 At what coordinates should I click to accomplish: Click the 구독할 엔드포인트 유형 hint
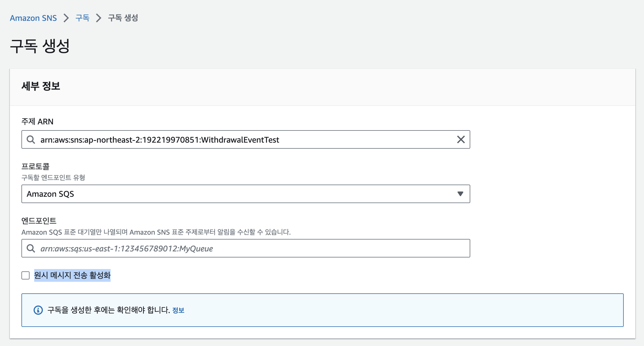coord(53,177)
